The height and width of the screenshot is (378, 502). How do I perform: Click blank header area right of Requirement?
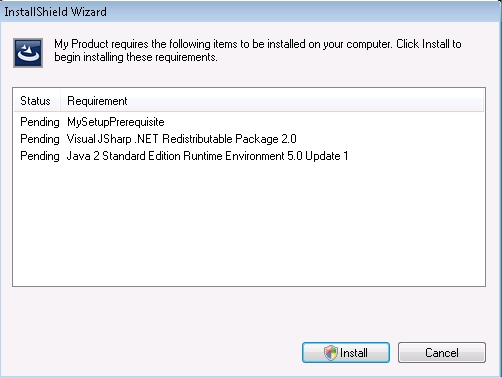click(x=305, y=101)
